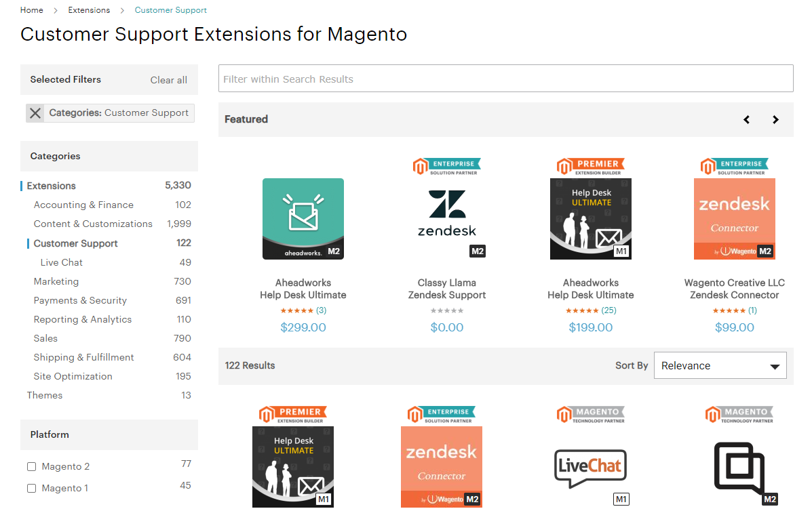Click the Filter within Search Results field
The height and width of the screenshot is (511, 812).
(506, 79)
